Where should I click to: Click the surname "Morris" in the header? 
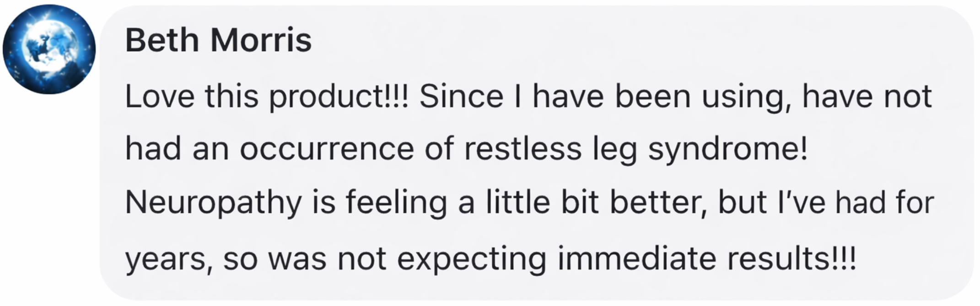pyautogui.click(x=261, y=40)
